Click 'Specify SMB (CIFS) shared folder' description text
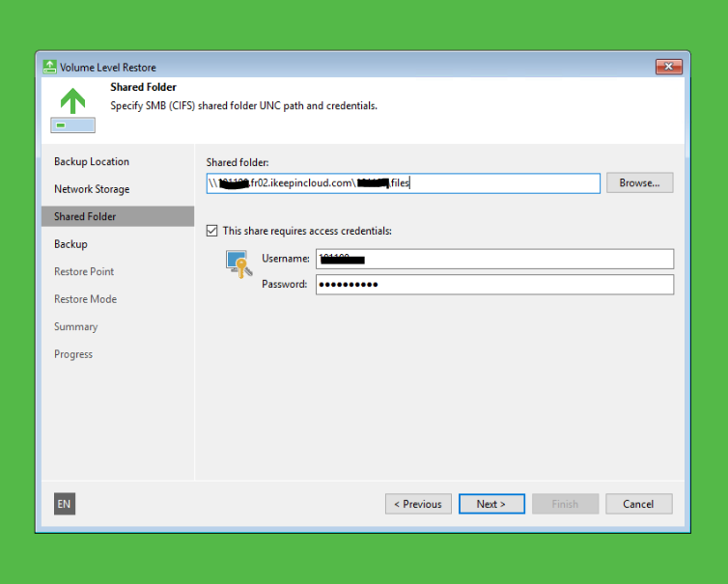The width and height of the screenshot is (728, 584). [x=243, y=106]
